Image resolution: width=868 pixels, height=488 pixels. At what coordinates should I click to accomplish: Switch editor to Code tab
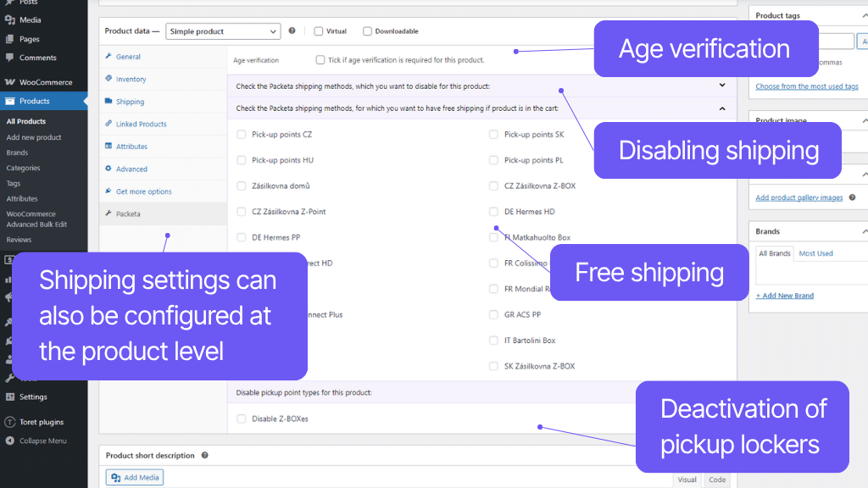click(x=717, y=480)
